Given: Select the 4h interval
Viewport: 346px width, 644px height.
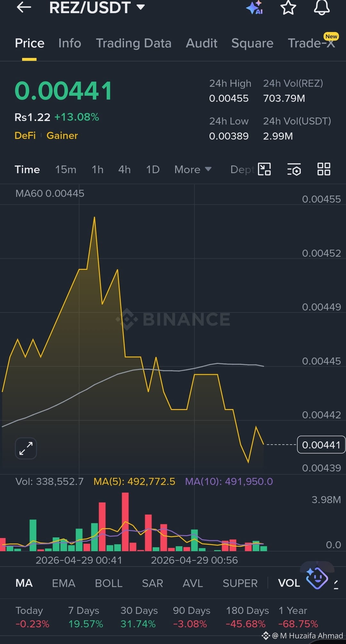Looking at the screenshot, I should 124,169.
